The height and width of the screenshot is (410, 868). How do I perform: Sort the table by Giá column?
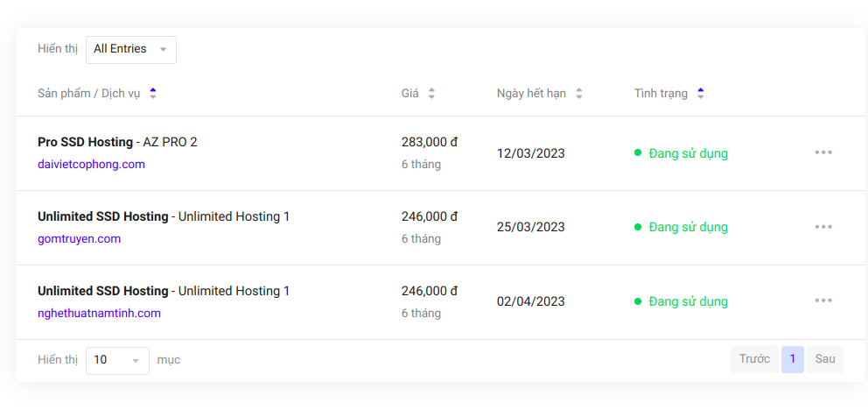coord(431,94)
